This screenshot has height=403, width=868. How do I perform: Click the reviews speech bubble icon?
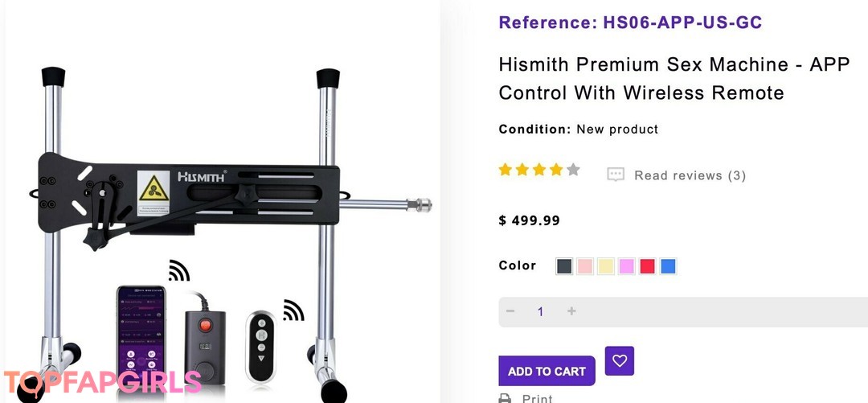(x=616, y=175)
